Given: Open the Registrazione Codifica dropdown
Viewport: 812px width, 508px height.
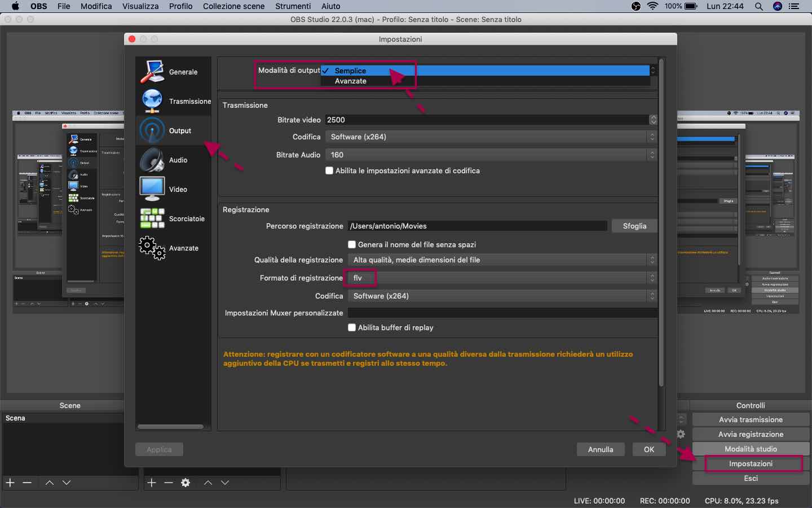Looking at the screenshot, I should pyautogui.click(x=502, y=296).
